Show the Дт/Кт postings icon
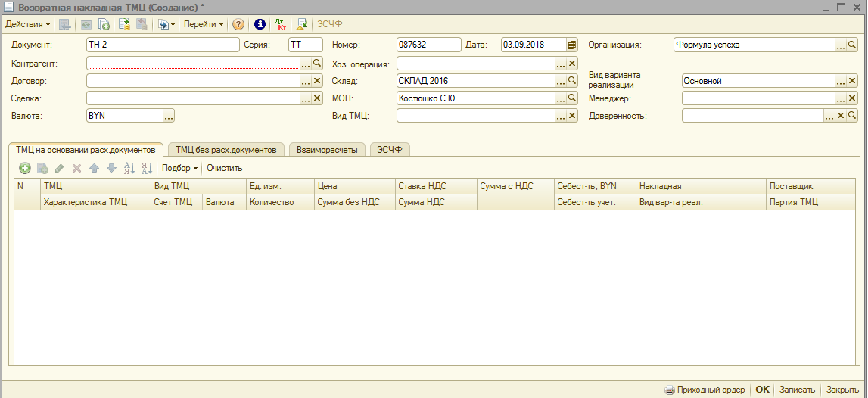The image size is (868, 398). pyautogui.click(x=280, y=25)
